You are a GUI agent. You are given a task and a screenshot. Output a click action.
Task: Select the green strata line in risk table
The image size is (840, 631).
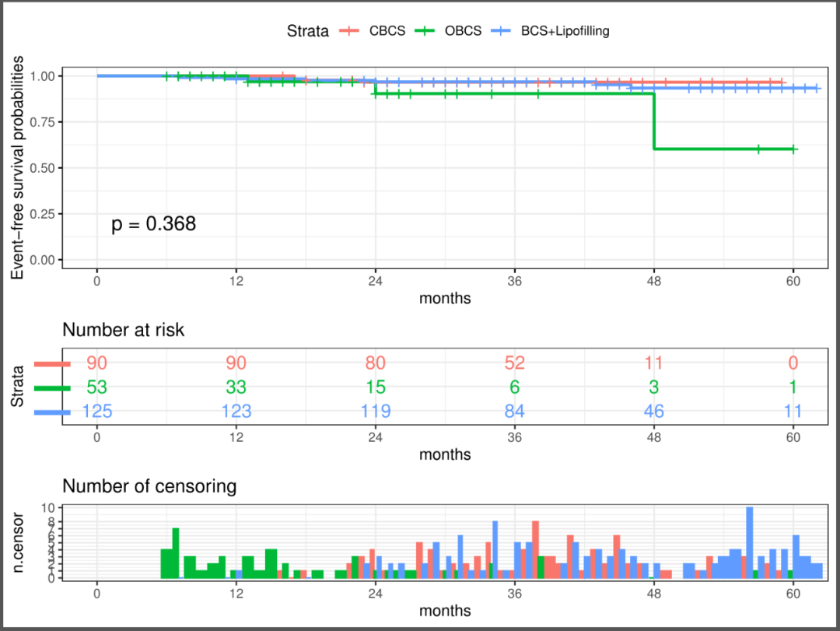(x=52, y=387)
